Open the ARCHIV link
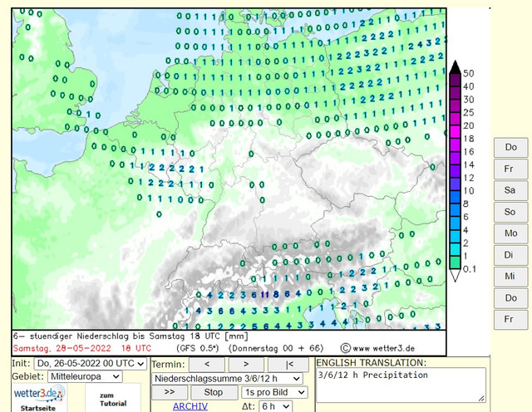 tap(190, 406)
